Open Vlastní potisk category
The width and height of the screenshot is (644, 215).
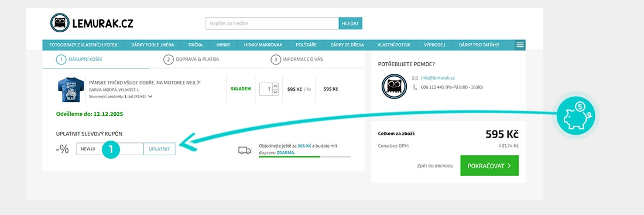point(394,45)
